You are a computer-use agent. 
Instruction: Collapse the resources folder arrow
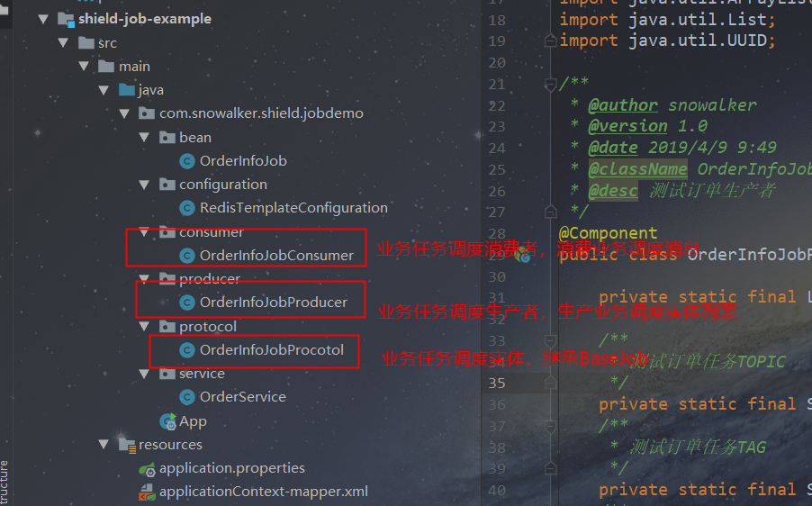[104, 445]
